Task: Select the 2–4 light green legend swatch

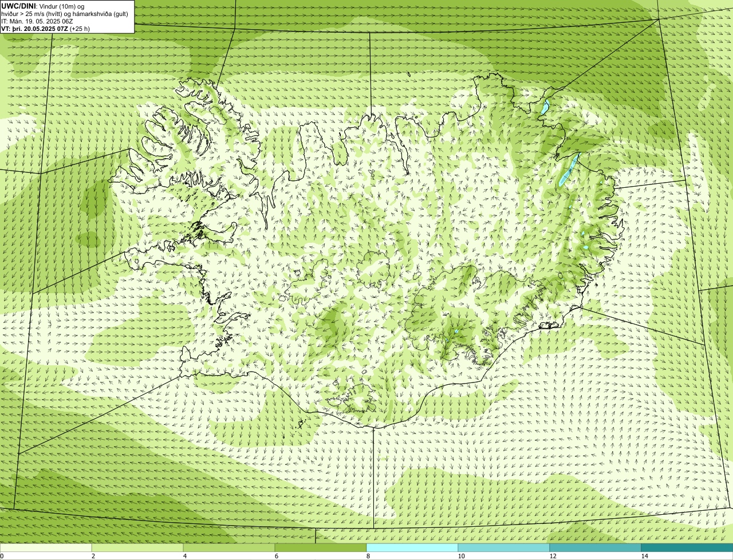Action: pyautogui.click(x=137, y=547)
